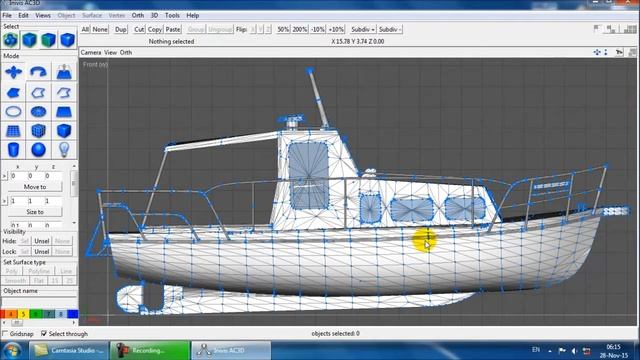Pick the subdivided Box primitive tool

point(38,131)
